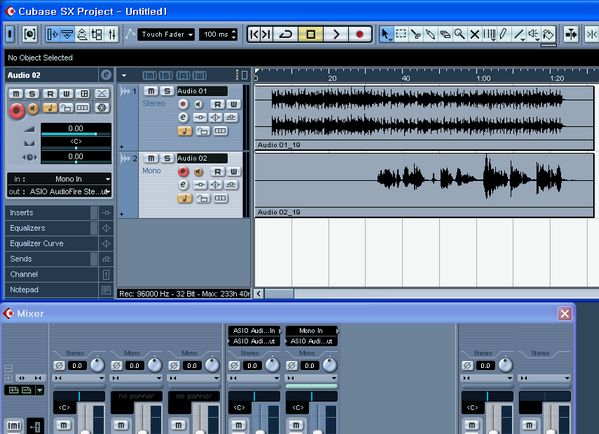Click the Record transport button
Viewport: 599px width, 434px height.
click(359, 34)
